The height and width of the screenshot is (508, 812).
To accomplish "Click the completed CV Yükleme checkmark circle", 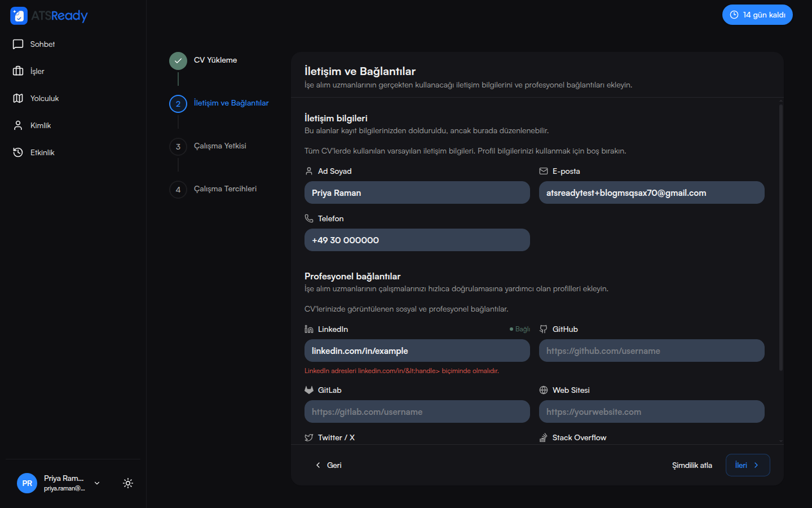I will tap(178, 61).
